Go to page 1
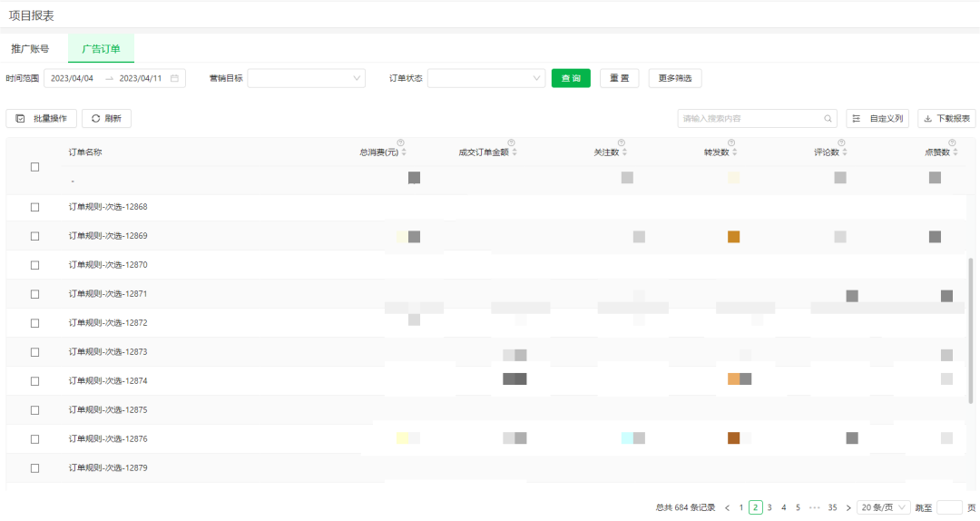 click(741, 508)
